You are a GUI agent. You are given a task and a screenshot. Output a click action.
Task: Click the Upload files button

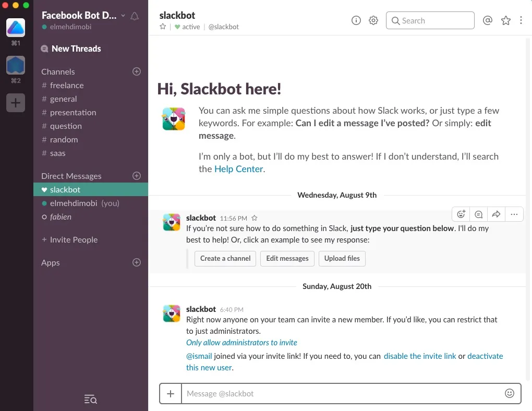(342, 259)
